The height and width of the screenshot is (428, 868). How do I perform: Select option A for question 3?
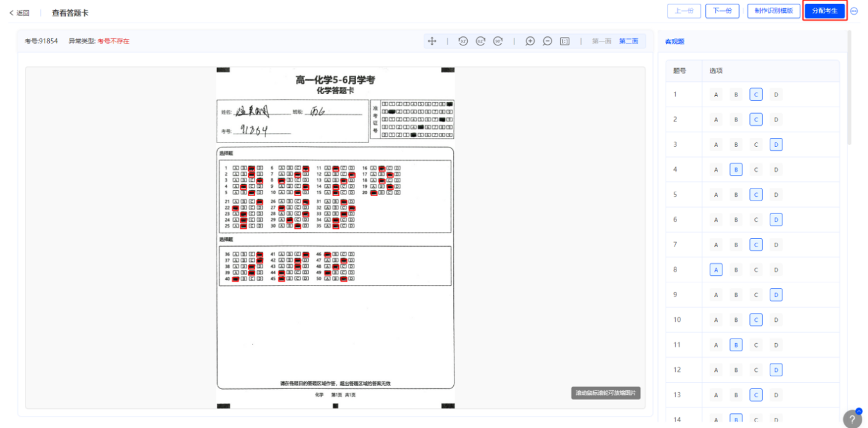pyautogui.click(x=716, y=144)
